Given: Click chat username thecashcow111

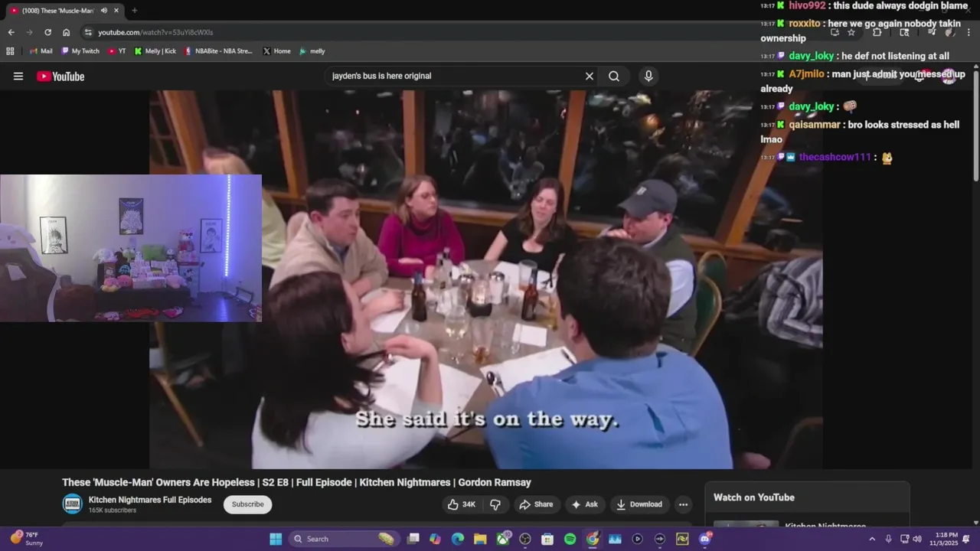Looking at the screenshot, I should [x=835, y=157].
